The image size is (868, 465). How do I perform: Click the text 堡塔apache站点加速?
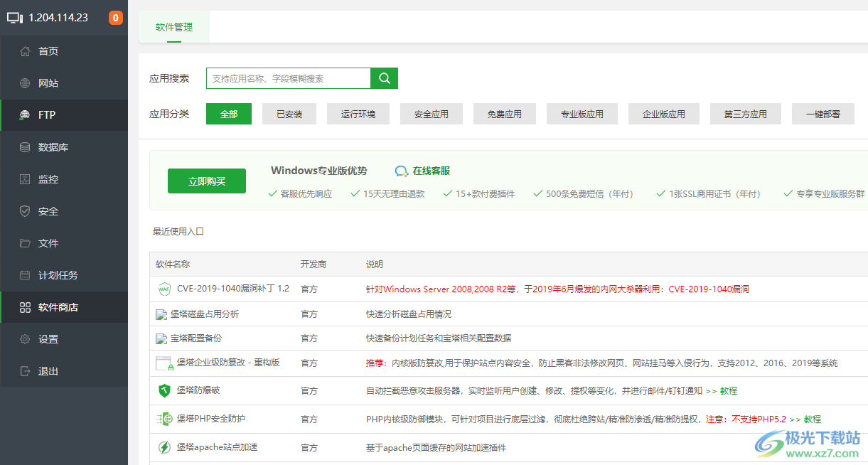217,447
